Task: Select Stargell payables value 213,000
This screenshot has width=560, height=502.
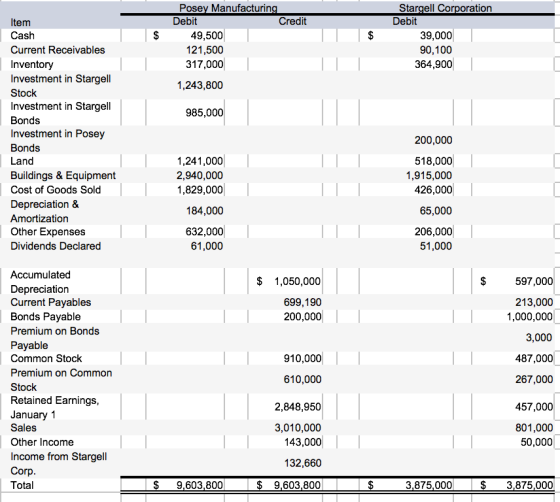Action: click(x=534, y=302)
